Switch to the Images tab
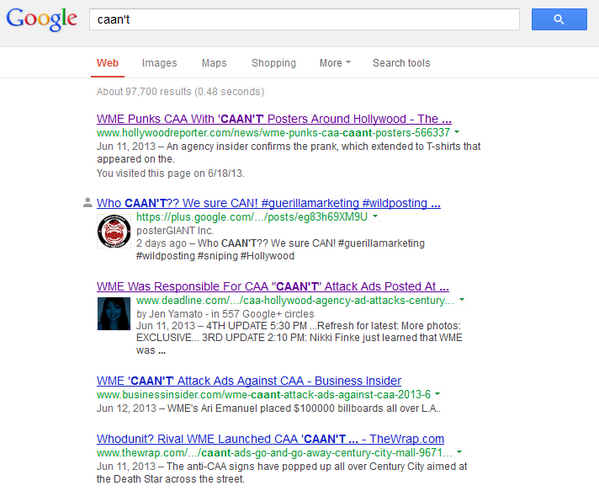The width and height of the screenshot is (599, 491). (159, 63)
